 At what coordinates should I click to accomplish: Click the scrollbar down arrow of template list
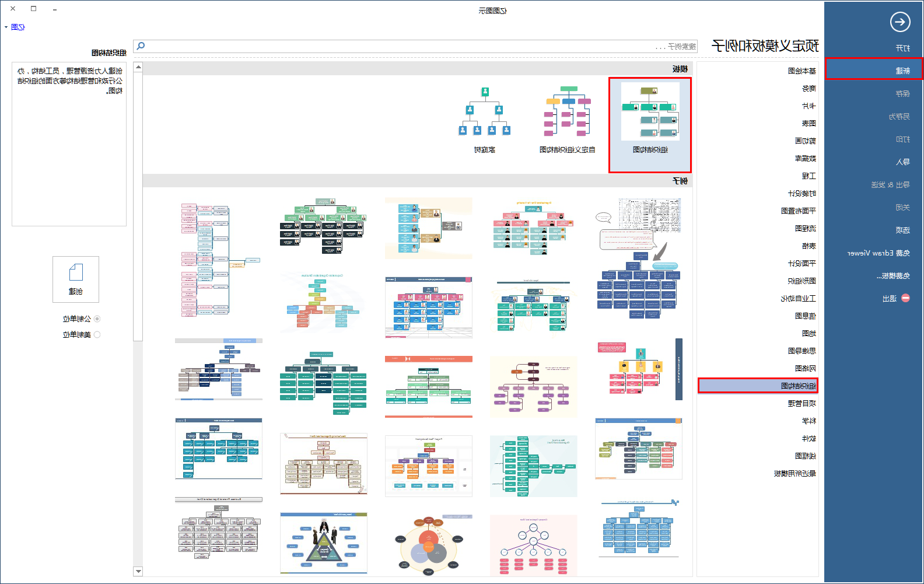138,572
